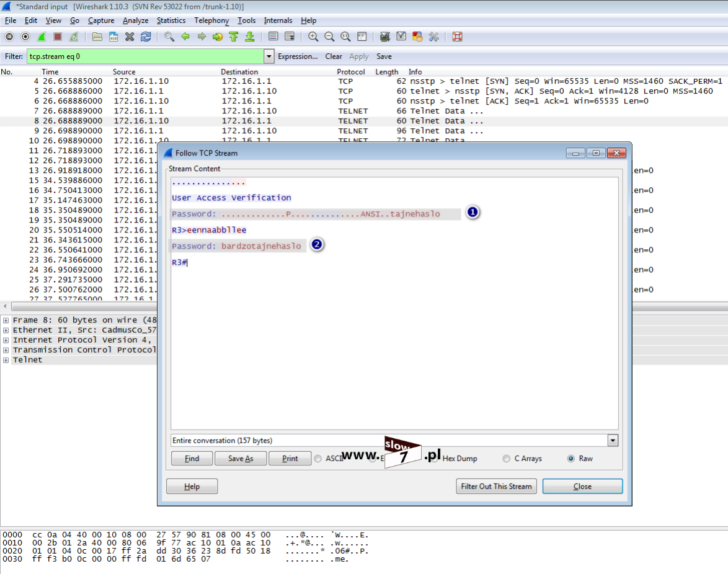The width and height of the screenshot is (728, 574).
Task: Close the Follow TCP Stream dialog
Action: point(582,487)
